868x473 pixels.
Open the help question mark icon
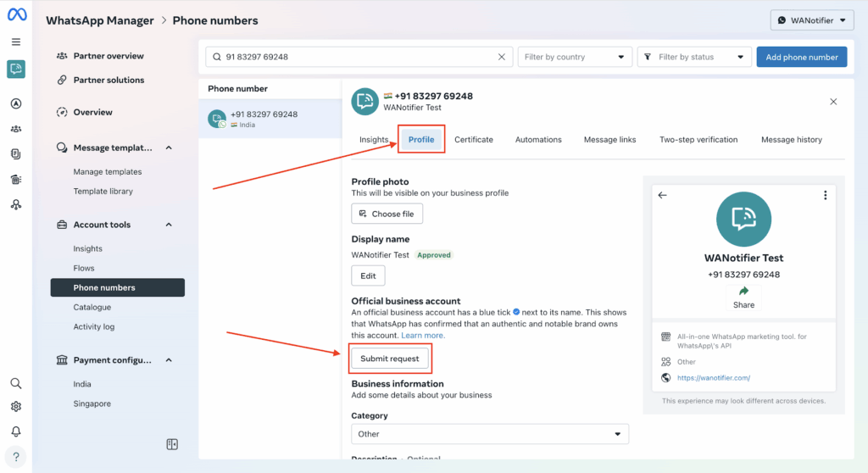(x=16, y=457)
